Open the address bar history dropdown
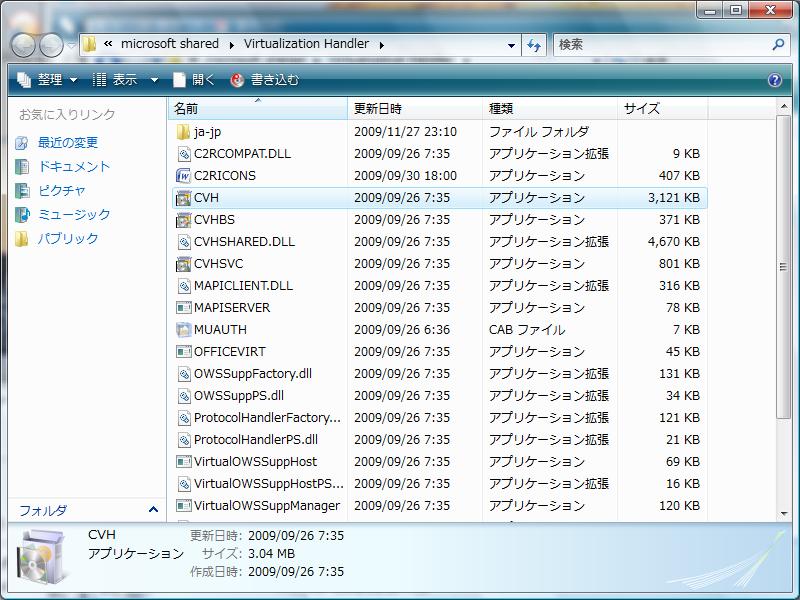This screenshot has width=800, height=600. coord(511,45)
